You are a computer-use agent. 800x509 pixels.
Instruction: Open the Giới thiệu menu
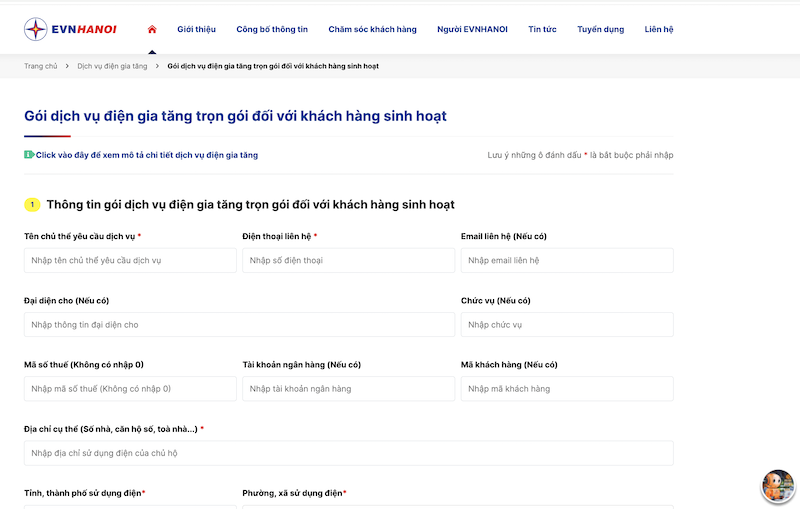pos(196,29)
